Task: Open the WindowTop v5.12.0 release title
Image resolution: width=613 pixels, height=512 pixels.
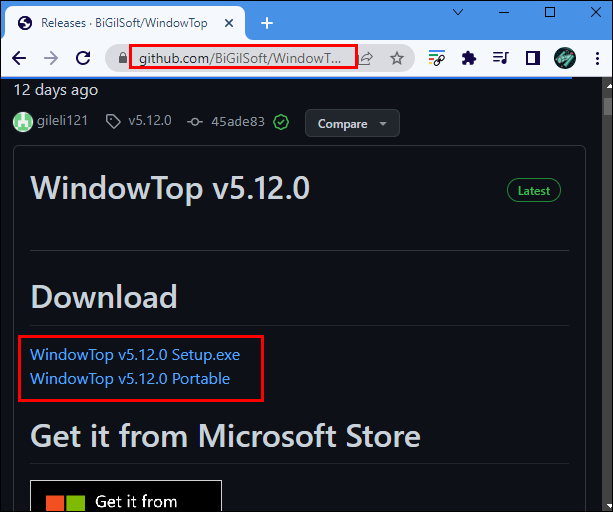Action: 170,188
